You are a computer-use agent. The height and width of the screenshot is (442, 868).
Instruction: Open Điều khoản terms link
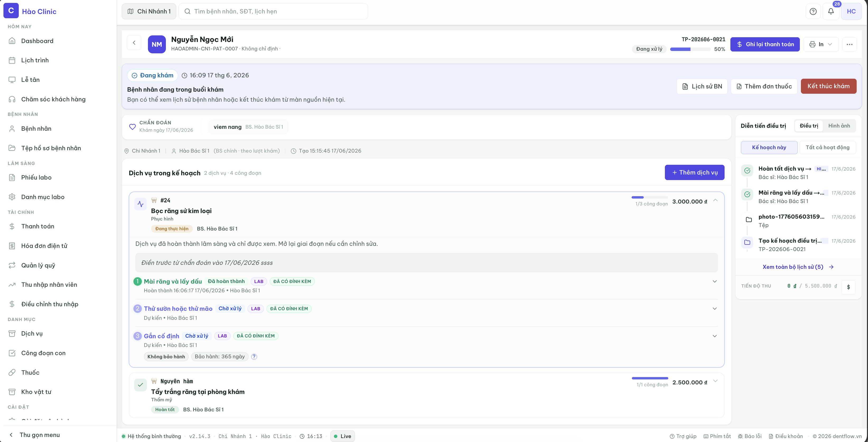[786, 436]
